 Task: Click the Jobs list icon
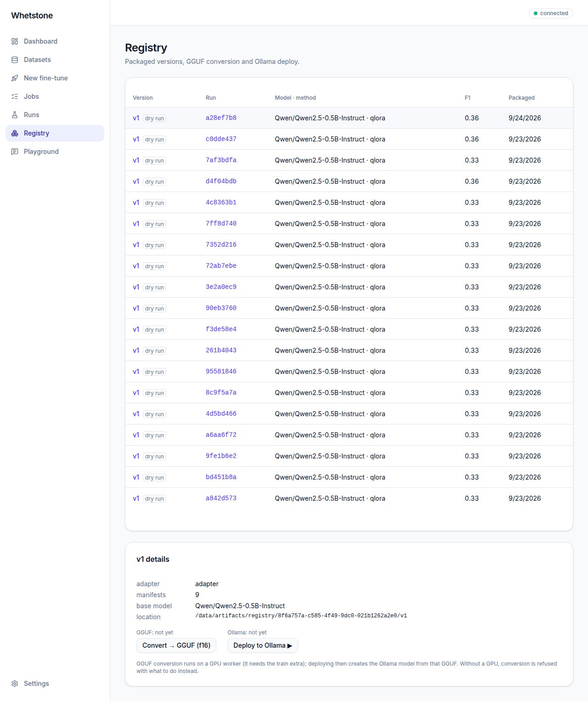(15, 96)
